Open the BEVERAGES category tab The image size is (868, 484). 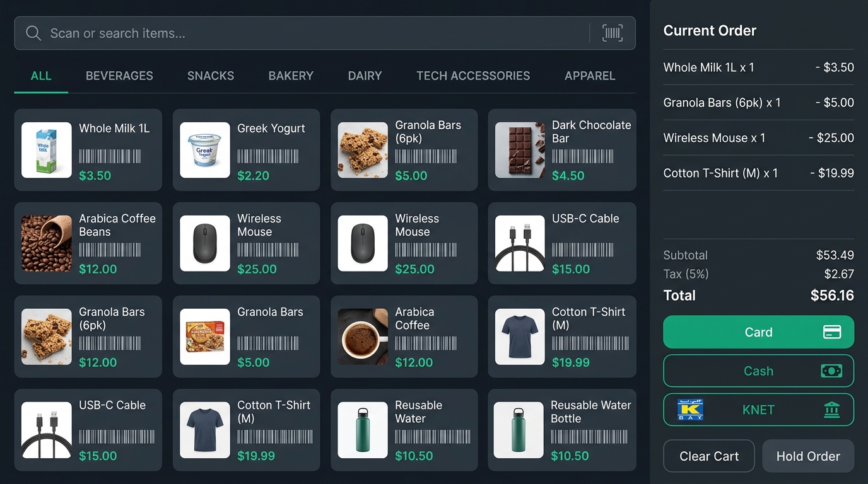[x=119, y=76]
